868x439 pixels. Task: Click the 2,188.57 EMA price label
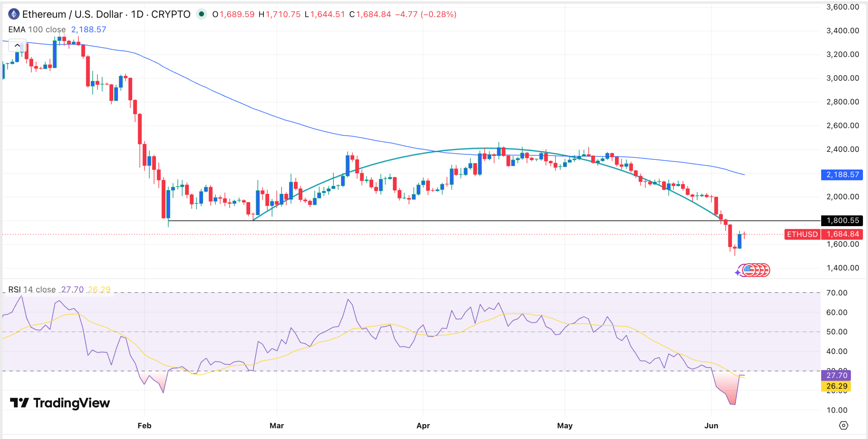[x=842, y=175]
